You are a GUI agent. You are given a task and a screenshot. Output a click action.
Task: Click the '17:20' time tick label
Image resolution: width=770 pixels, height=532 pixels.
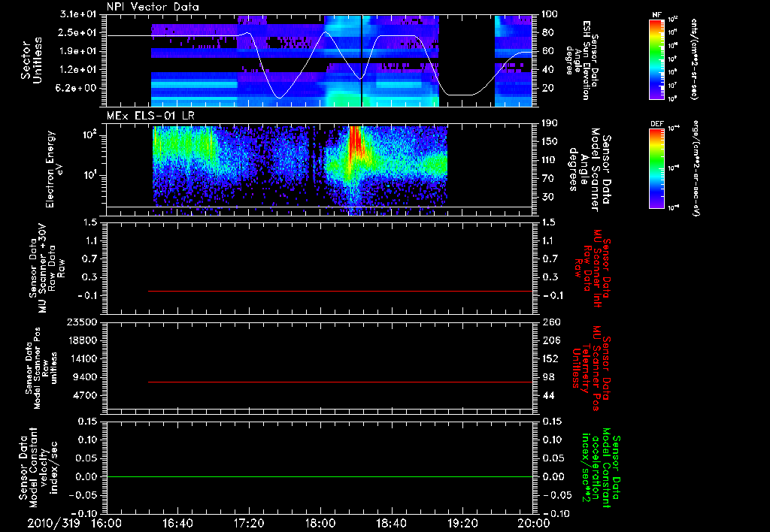249,523
